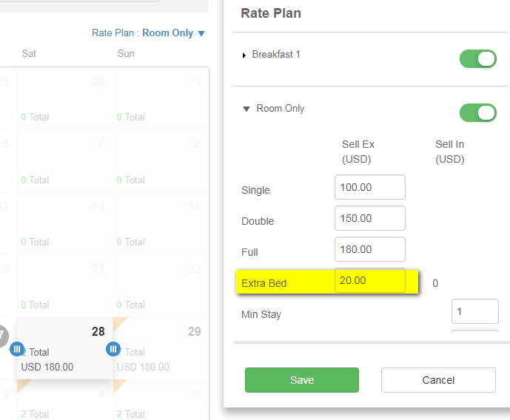
Task: Select the Extra Bed rate field
Action: pos(370,280)
